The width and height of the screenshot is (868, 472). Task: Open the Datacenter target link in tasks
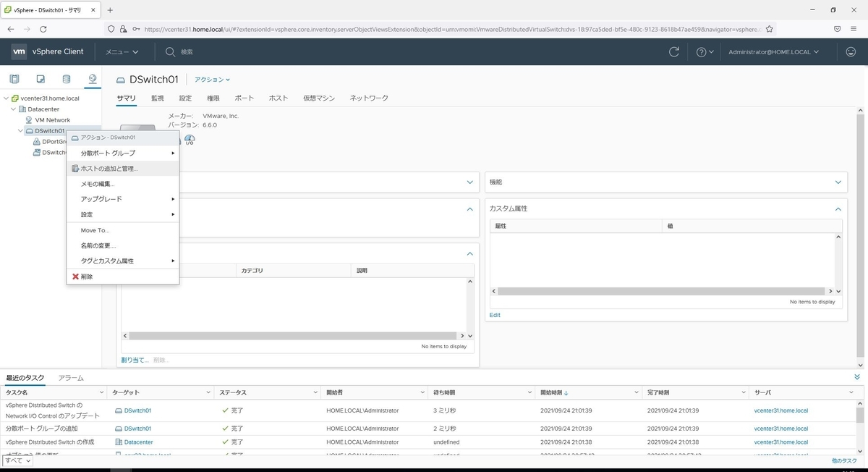coord(138,442)
